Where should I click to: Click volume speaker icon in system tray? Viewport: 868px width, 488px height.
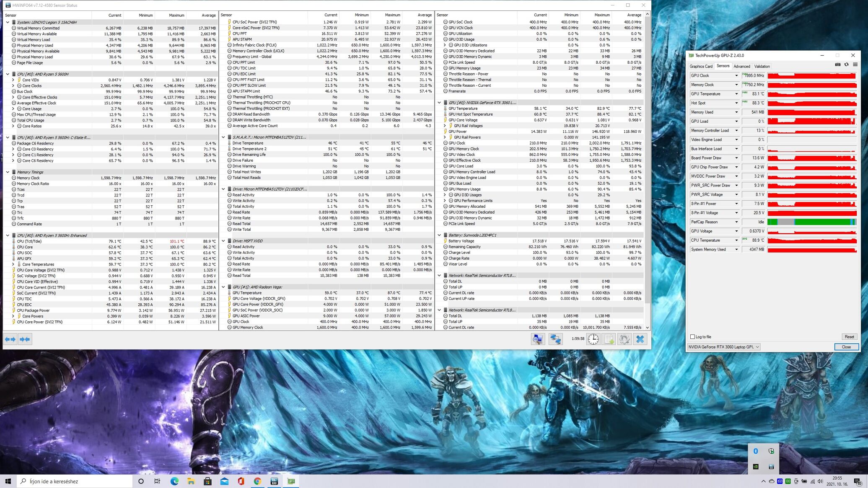[820, 481]
